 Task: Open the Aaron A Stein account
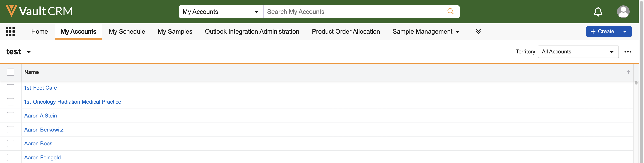click(40, 116)
